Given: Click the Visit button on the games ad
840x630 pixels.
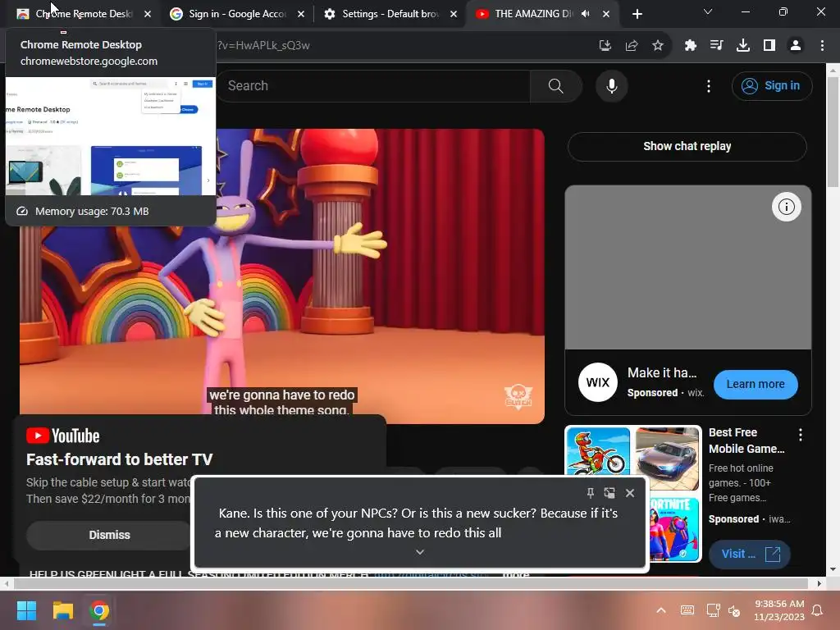Looking at the screenshot, I should click(750, 554).
